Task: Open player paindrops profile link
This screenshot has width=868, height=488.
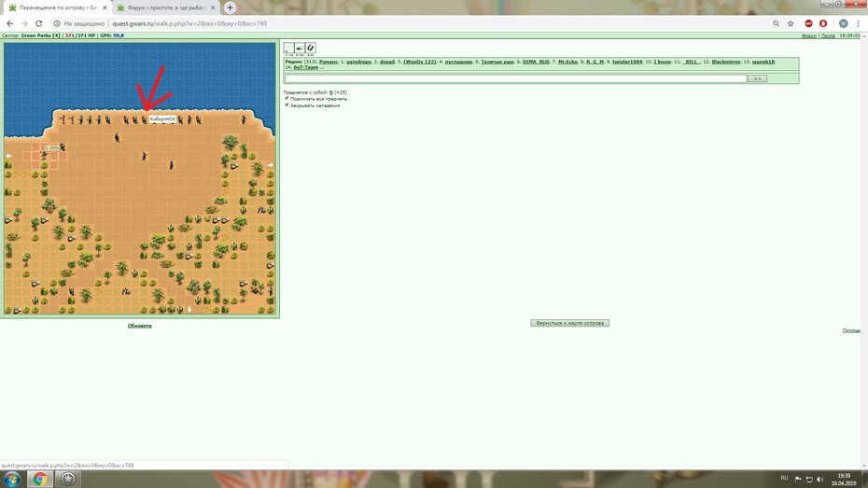Action: coord(358,62)
